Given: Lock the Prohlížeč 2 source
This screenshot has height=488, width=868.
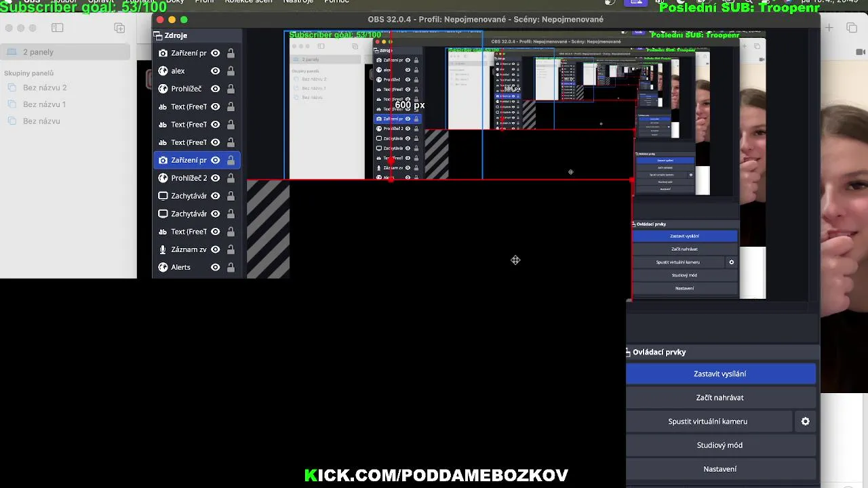Looking at the screenshot, I should tap(231, 178).
